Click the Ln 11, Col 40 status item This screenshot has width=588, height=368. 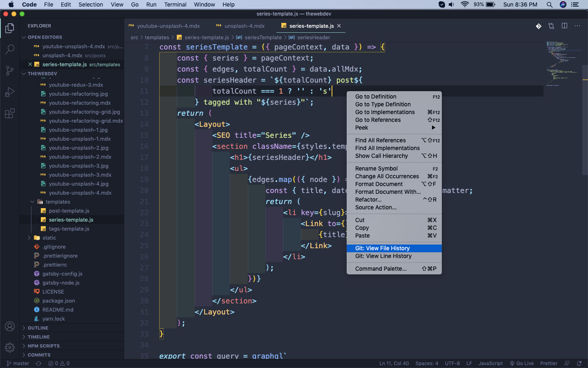tap(394, 363)
